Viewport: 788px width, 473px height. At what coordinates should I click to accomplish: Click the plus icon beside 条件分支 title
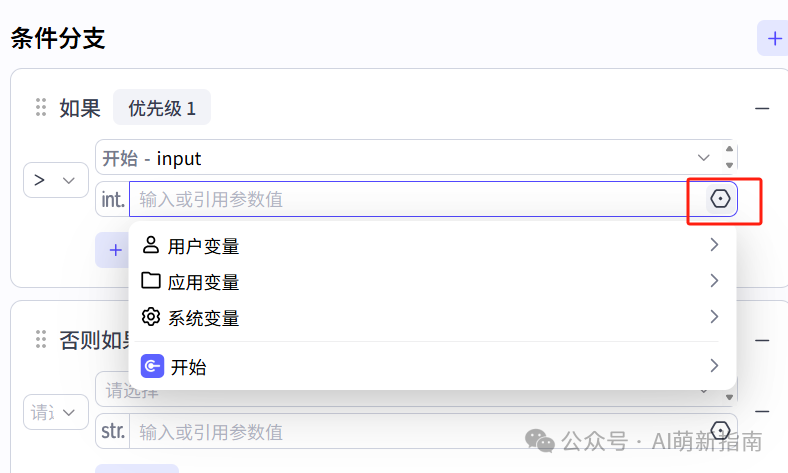click(773, 39)
